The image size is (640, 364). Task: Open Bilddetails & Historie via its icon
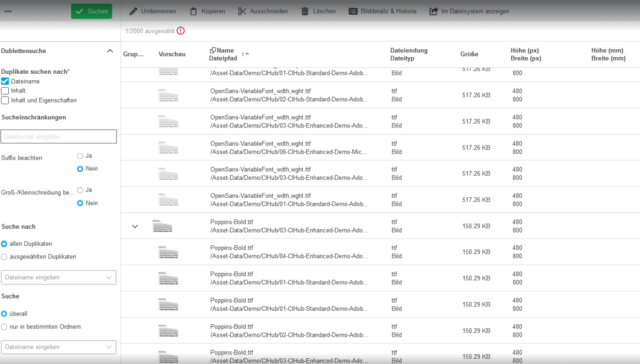(353, 11)
